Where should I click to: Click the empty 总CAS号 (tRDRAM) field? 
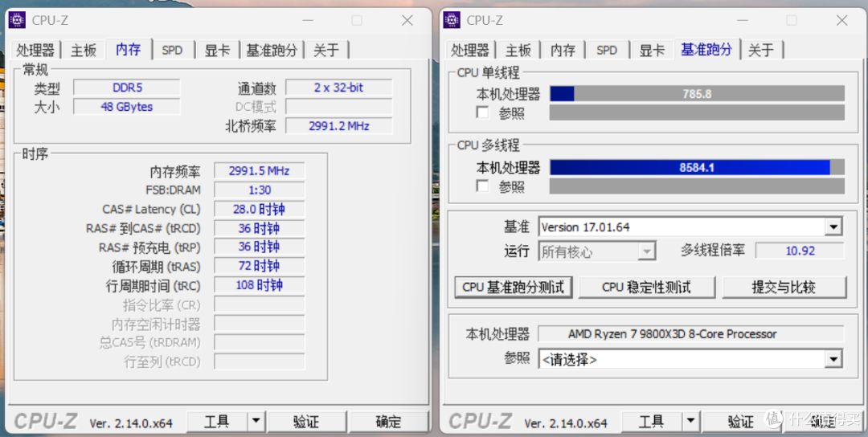point(259,342)
